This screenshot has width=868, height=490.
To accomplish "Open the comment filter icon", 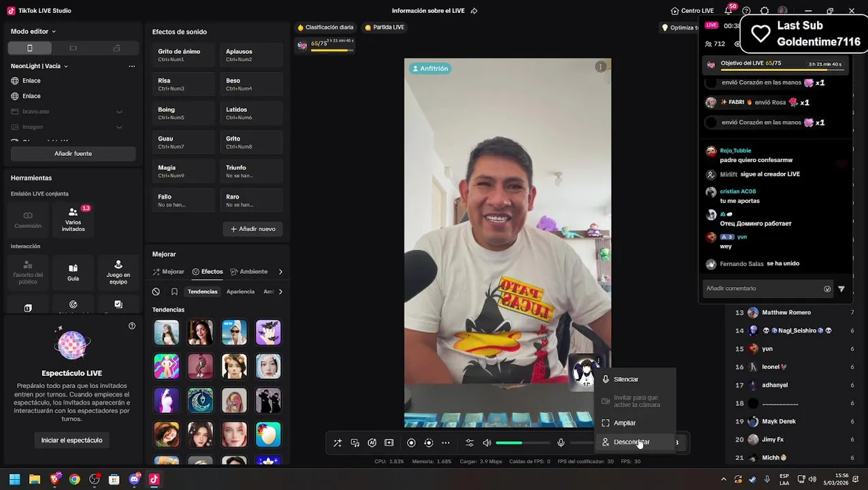I will click(x=841, y=289).
